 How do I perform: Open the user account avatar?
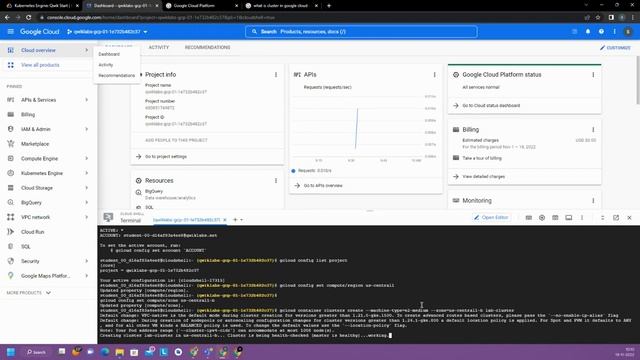click(x=628, y=31)
